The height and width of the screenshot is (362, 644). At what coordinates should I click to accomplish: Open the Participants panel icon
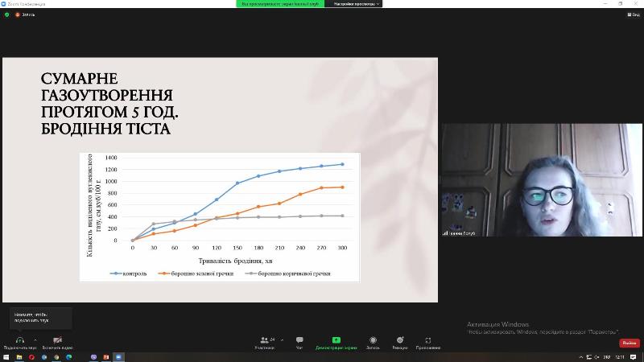pyautogui.click(x=265, y=340)
